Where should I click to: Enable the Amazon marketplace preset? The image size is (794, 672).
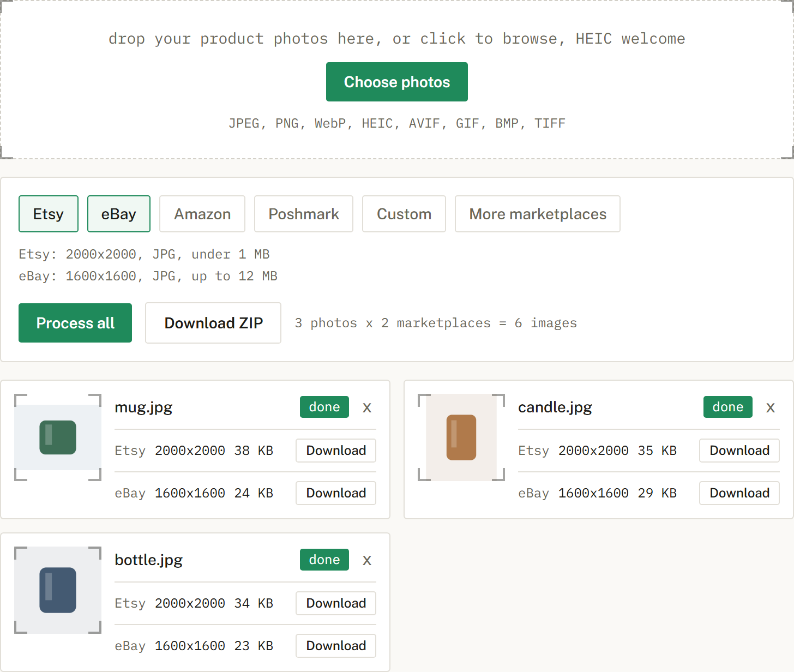[202, 214]
